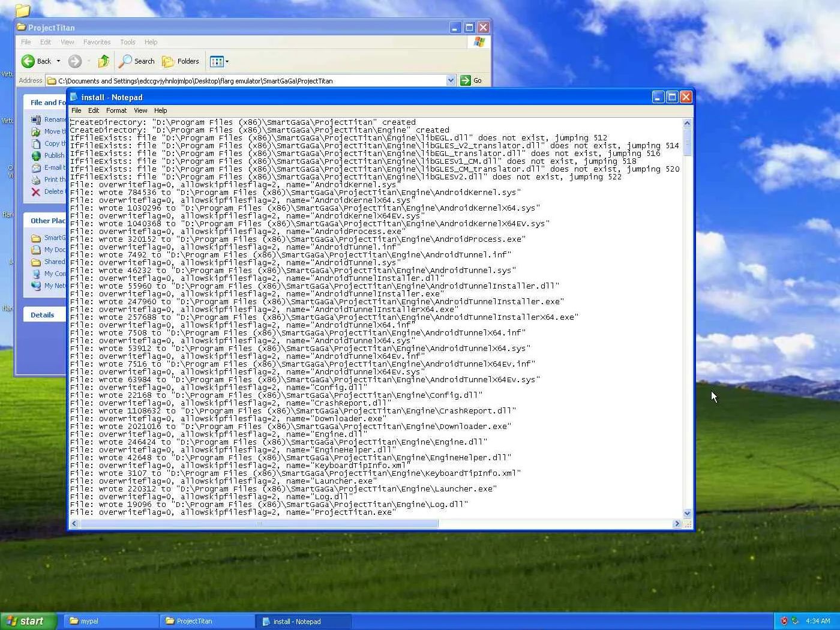Click the line "wrote 320152" to AndroidProcess.exe
This screenshot has width=840, height=630.
point(298,239)
